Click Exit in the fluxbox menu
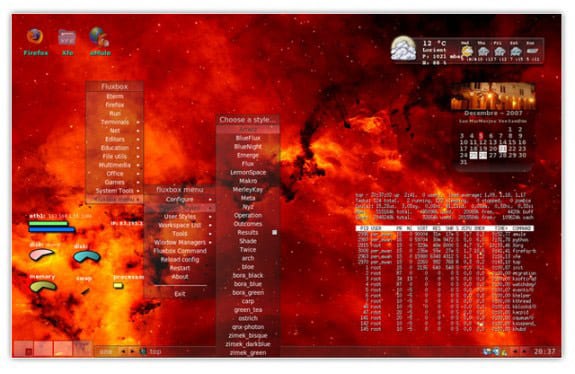Viewport: 575px width, 374px height. [x=180, y=294]
